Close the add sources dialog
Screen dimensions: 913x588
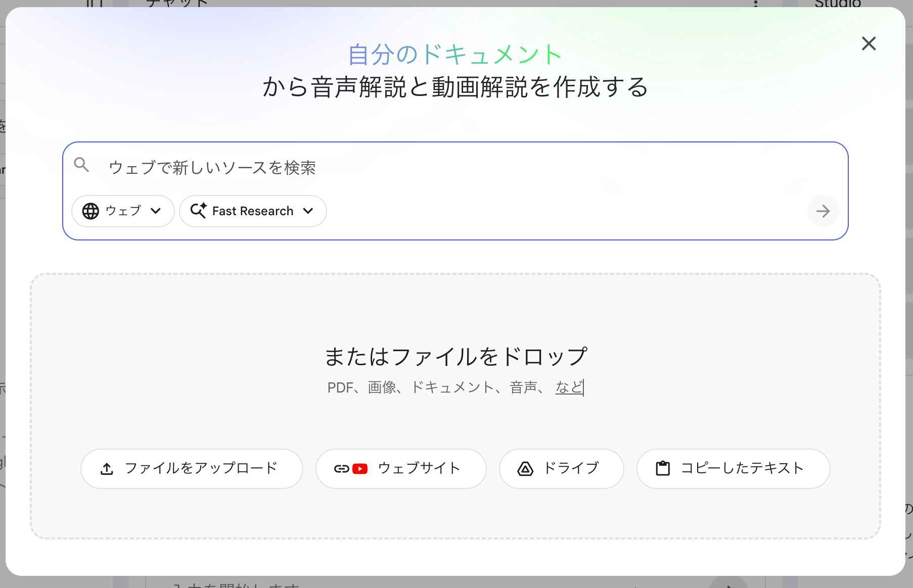click(x=869, y=43)
